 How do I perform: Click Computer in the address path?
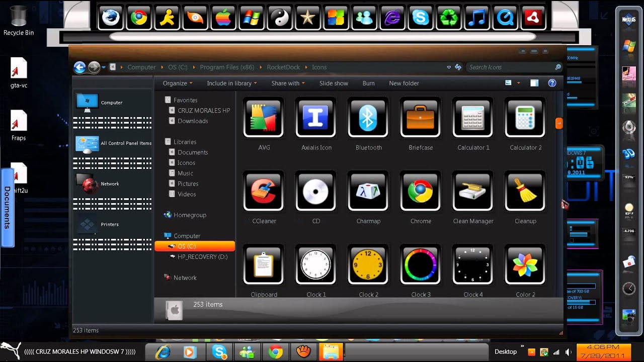pyautogui.click(x=141, y=67)
